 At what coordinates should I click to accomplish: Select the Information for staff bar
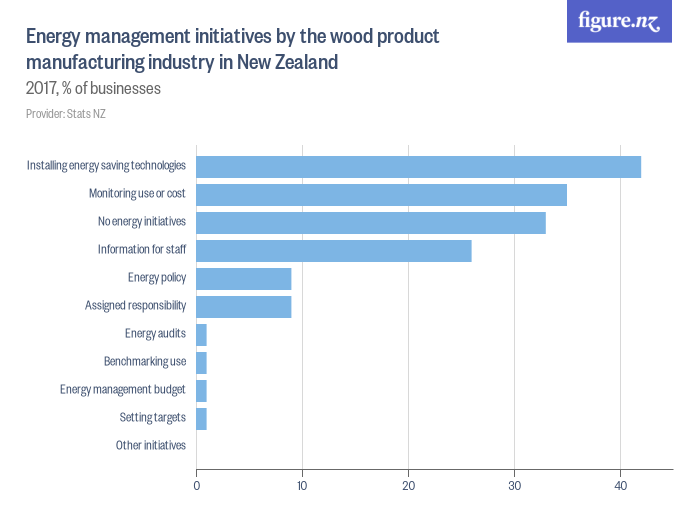click(x=333, y=250)
